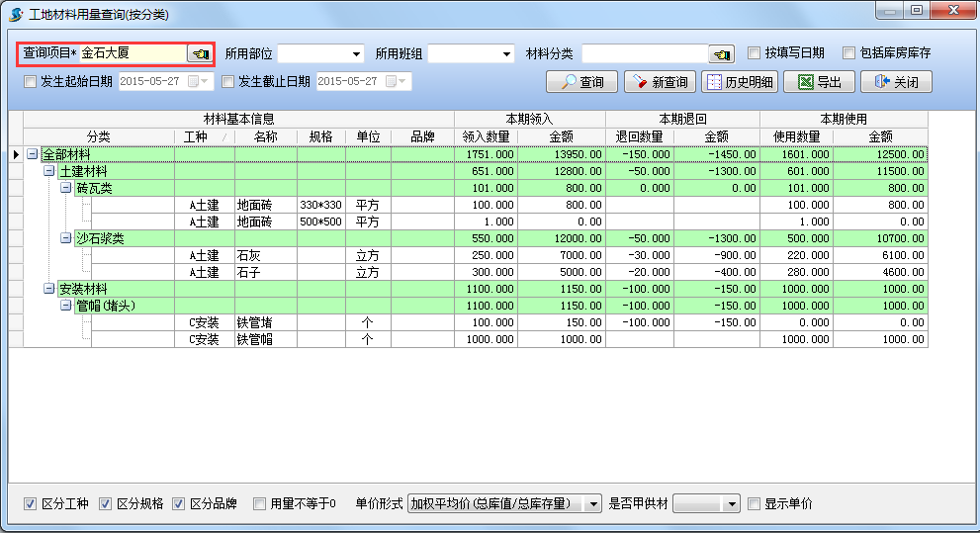Enable 显示单价 checkbox

(755, 503)
